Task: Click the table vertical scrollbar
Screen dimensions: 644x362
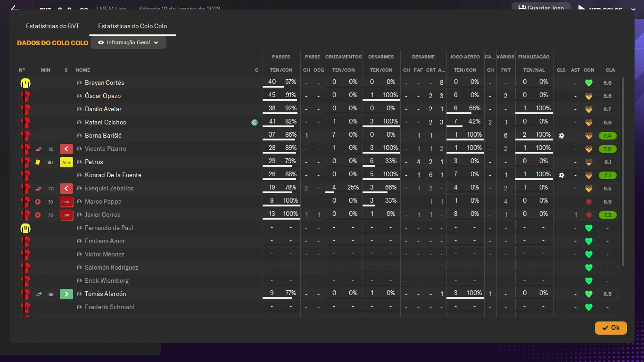Action: [x=623, y=172]
